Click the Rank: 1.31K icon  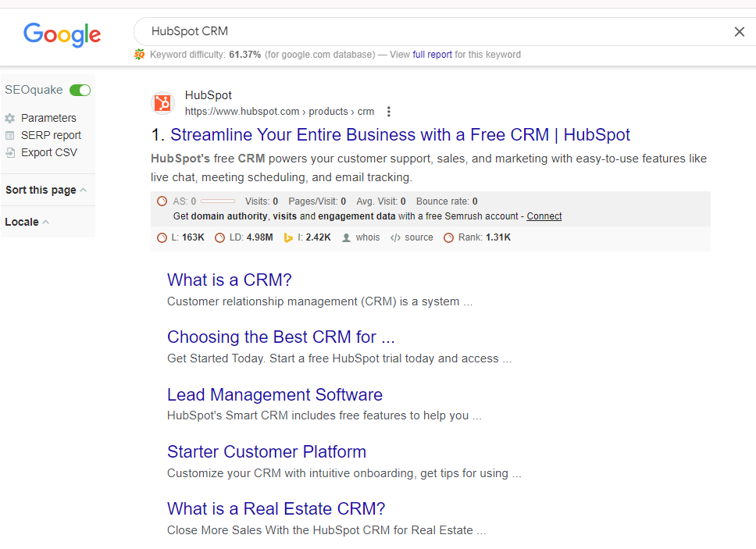click(448, 237)
